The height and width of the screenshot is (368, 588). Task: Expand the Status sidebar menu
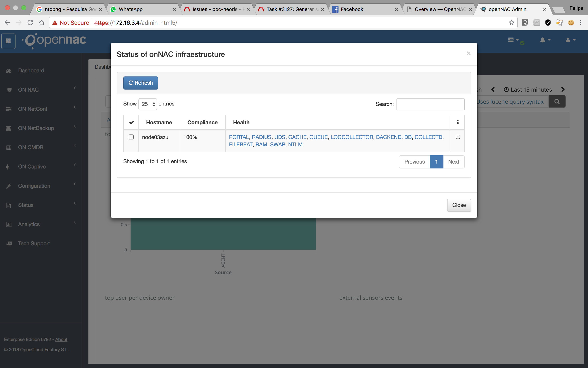click(x=41, y=205)
